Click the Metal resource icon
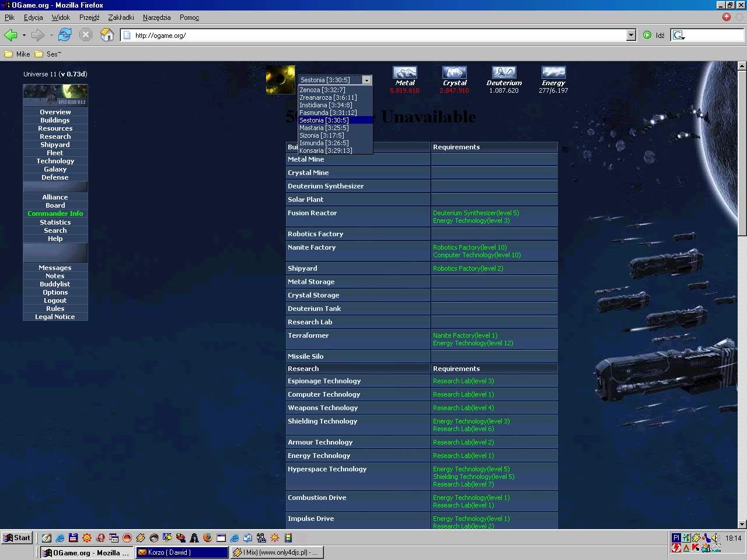 click(405, 72)
